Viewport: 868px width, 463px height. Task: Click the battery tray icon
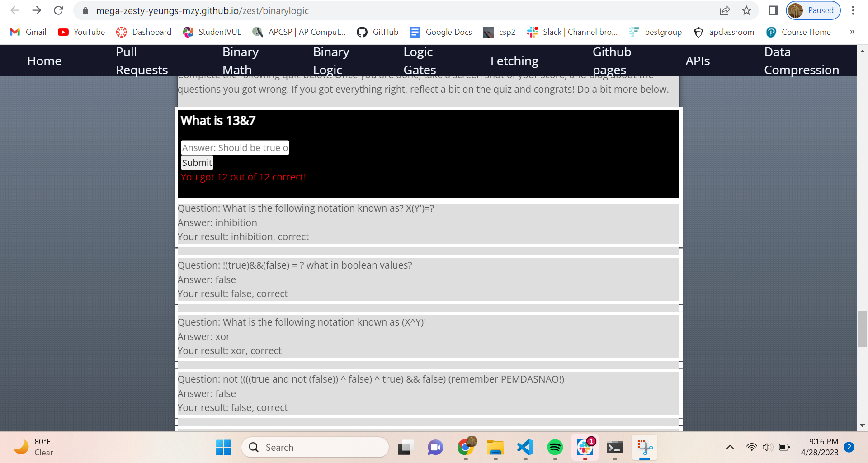[x=784, y=447]
